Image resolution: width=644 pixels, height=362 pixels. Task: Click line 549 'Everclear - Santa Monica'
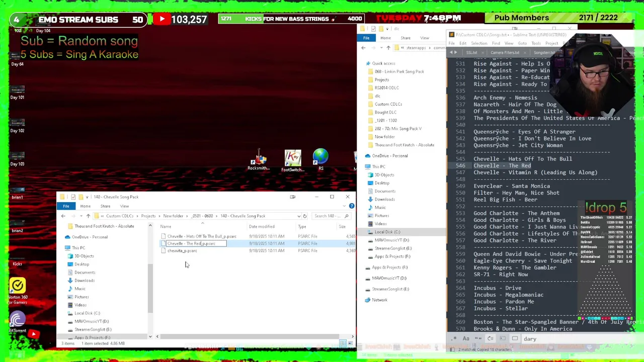[x=511, y=186]
